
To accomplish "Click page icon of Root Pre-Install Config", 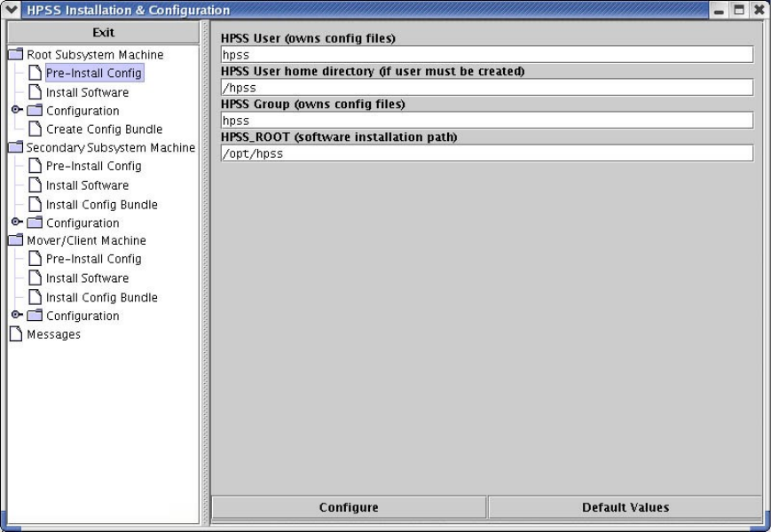I will coord(35,73).
